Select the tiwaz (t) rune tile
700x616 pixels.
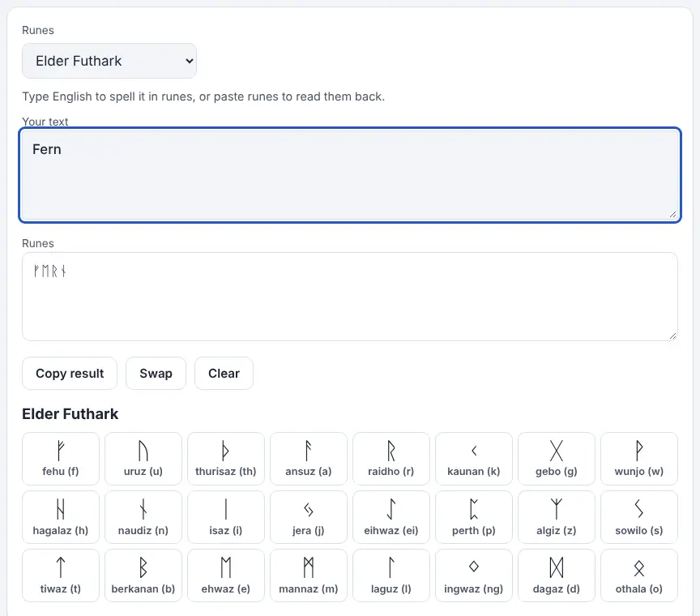[x=61, y=575]
